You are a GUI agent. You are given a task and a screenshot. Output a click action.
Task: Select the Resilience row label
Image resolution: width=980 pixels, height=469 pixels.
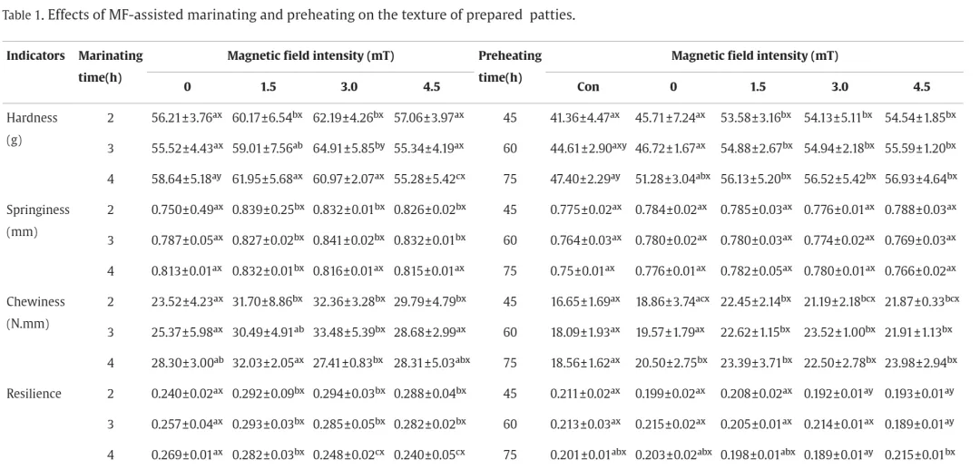coord(34,394)
